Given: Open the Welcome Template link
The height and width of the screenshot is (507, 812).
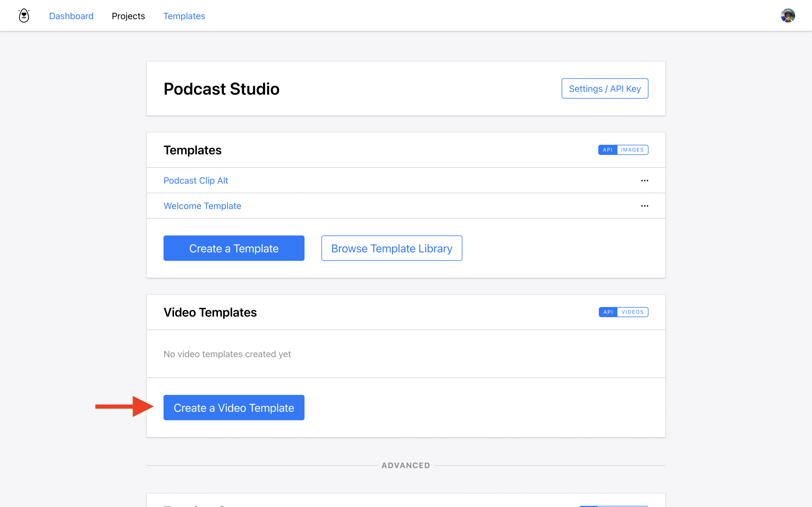Looking at the screenshot, I should [x=202, y=206].
